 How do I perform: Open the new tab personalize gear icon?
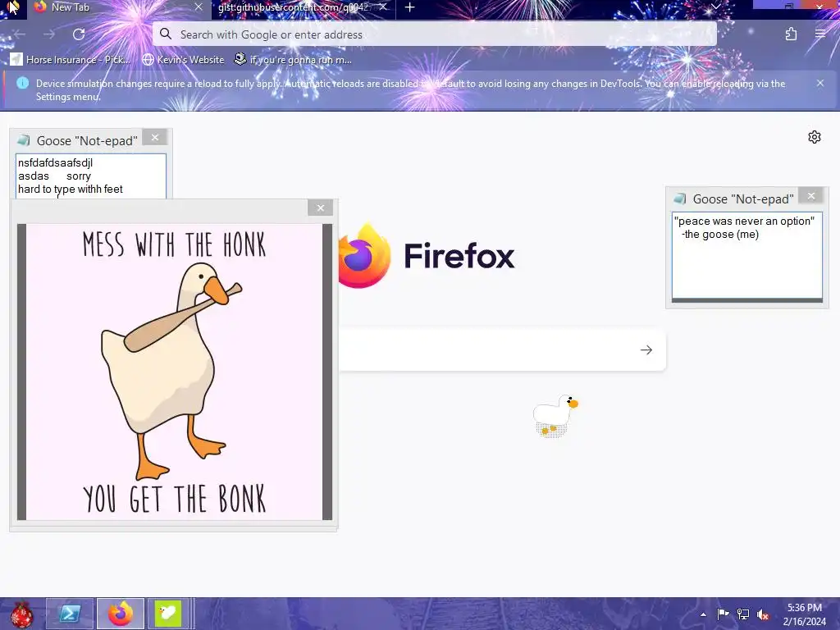(x=815, y=137)
